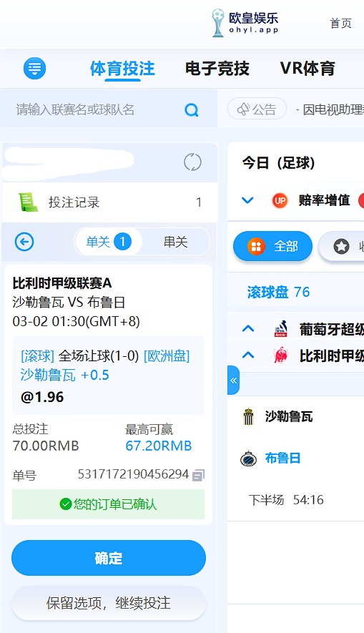Switch to 串关 parlay toggle
The height and width of the screenshot is (633, 364).
(x=175, y=242)
